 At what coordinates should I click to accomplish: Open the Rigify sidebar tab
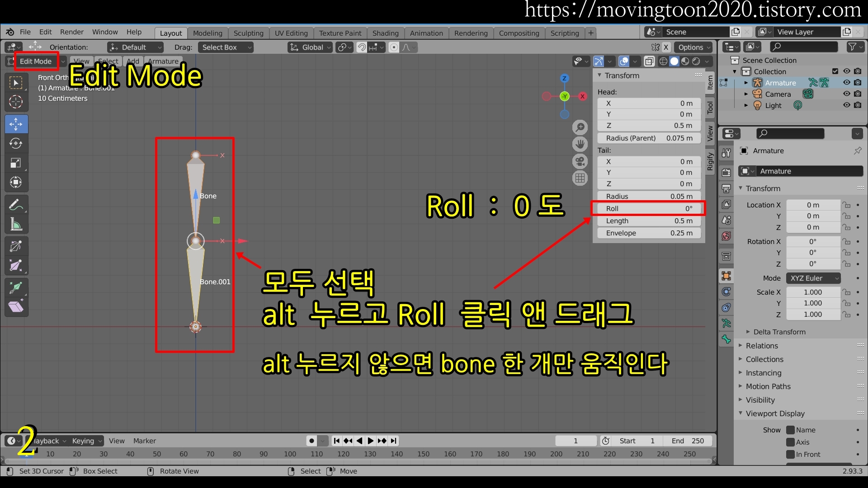(710, 162)
